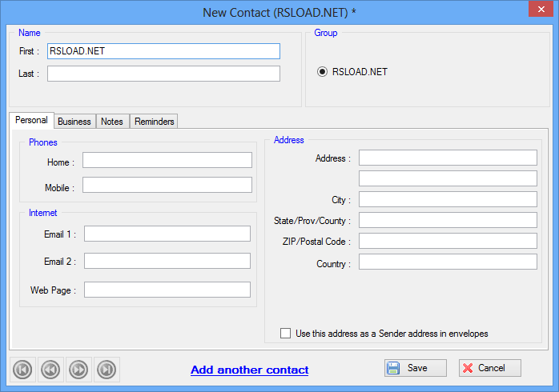The image size is (559, 392).
Task: Focus the Email 2 field
Action: pyautogui.click(x=167, y=261)
